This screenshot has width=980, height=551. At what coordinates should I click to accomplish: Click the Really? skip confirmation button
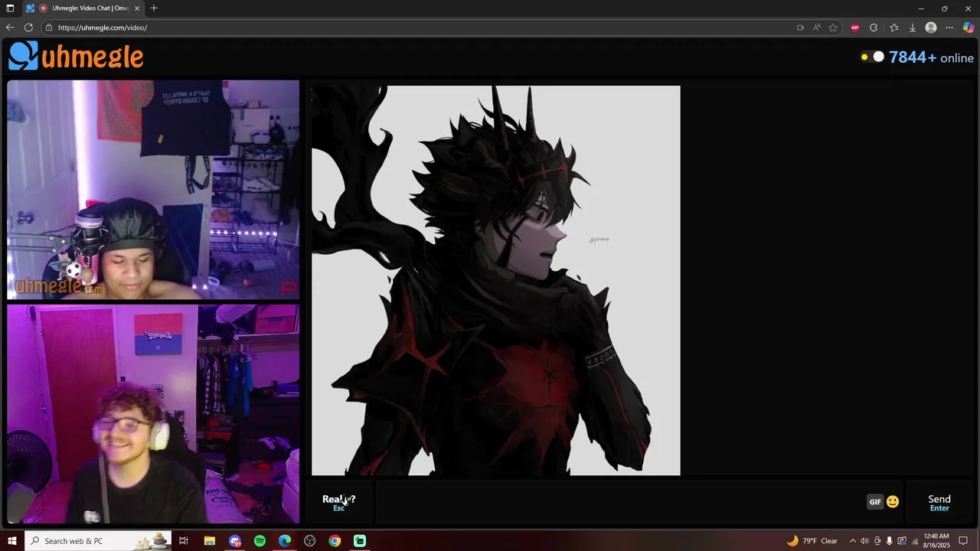tap(338, 502)
